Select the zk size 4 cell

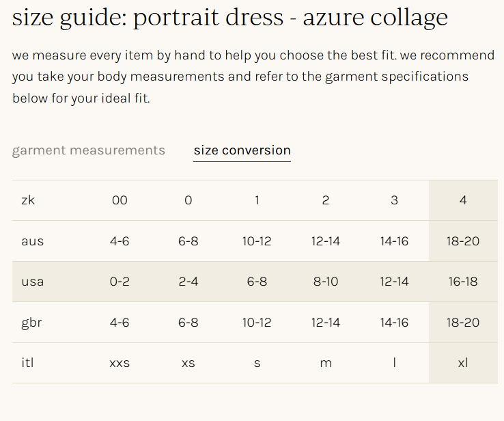(463, 200)
